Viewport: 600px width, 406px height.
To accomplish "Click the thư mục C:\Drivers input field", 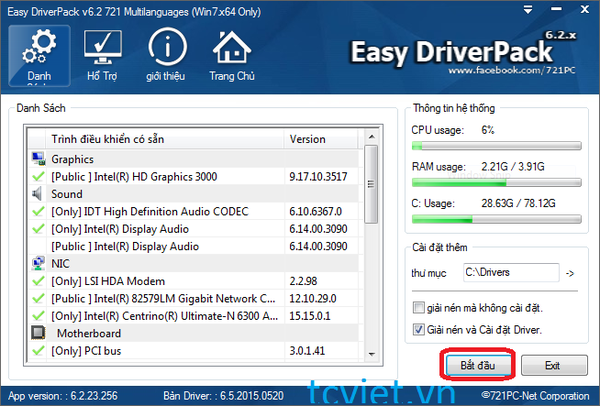I will pos(511,272).
